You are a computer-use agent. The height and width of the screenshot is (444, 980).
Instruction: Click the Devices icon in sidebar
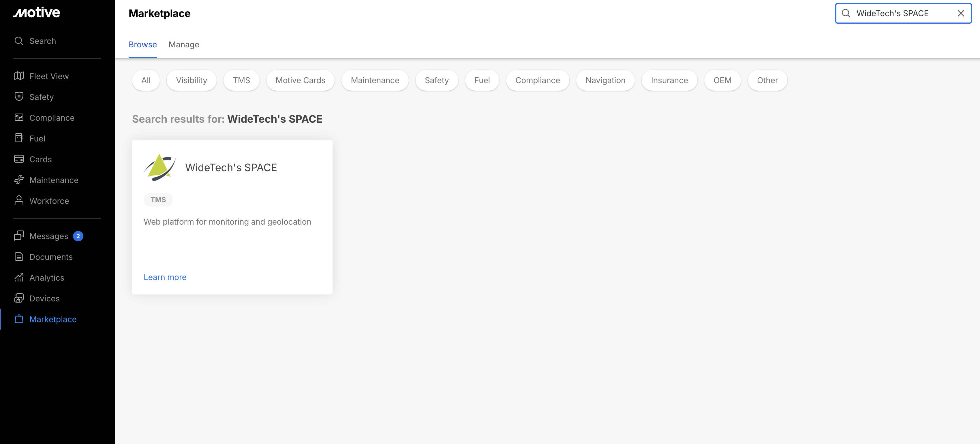click(x=19, y=298)
